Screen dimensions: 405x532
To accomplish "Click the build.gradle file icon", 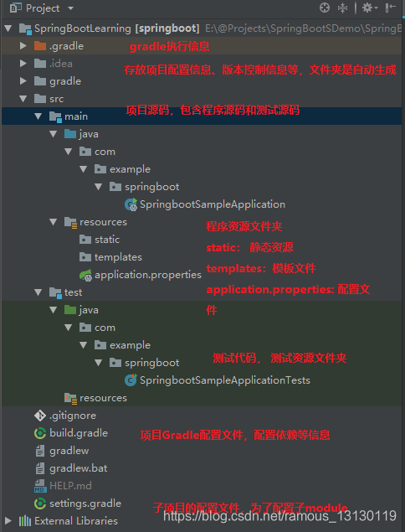I will (40, 433).
